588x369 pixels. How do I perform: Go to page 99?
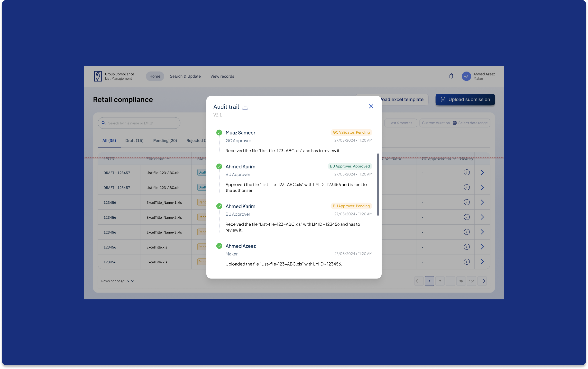461,281
